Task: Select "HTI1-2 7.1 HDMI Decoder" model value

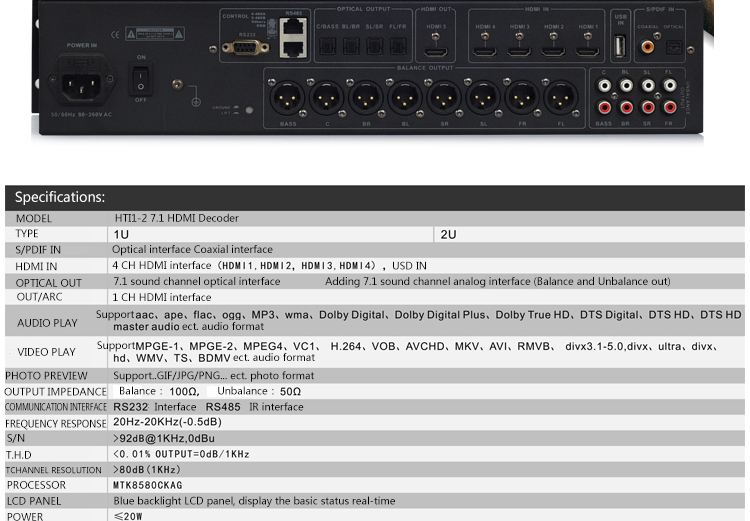Action: tap(176, 218)
